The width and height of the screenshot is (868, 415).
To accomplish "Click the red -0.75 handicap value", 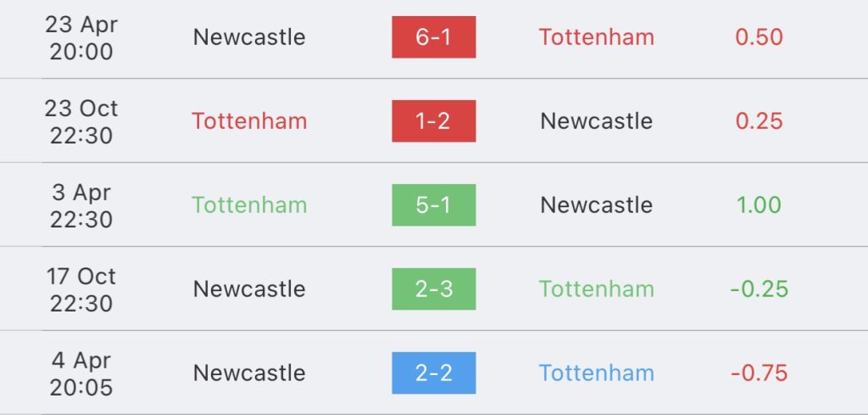I will pyautogui.click(x=759, y=373).
